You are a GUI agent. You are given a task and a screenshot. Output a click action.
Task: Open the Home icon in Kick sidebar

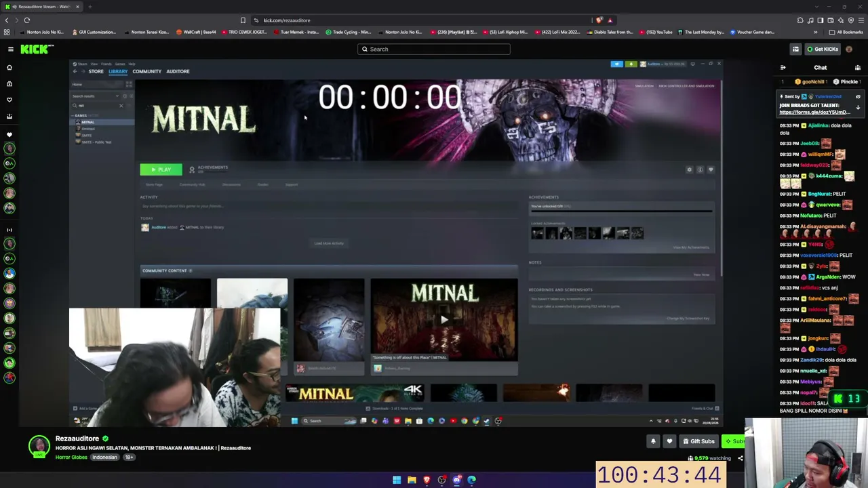(x=9, y=67)
